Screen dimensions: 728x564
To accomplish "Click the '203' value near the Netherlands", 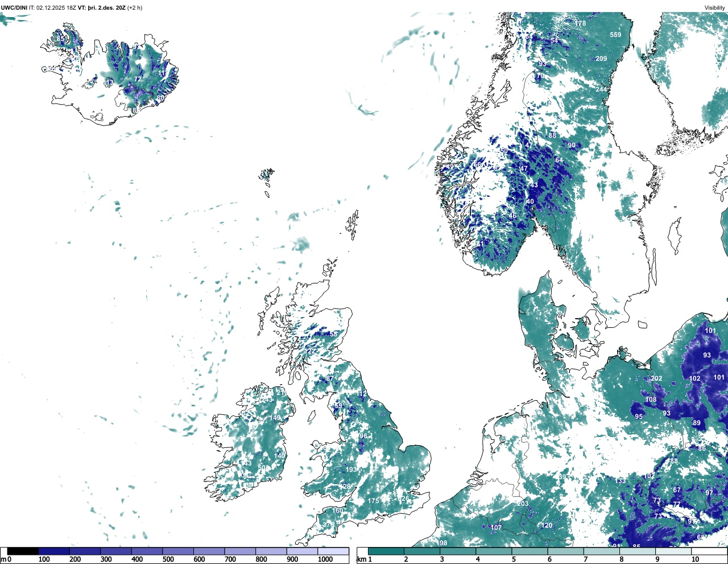I will (523, 504).
